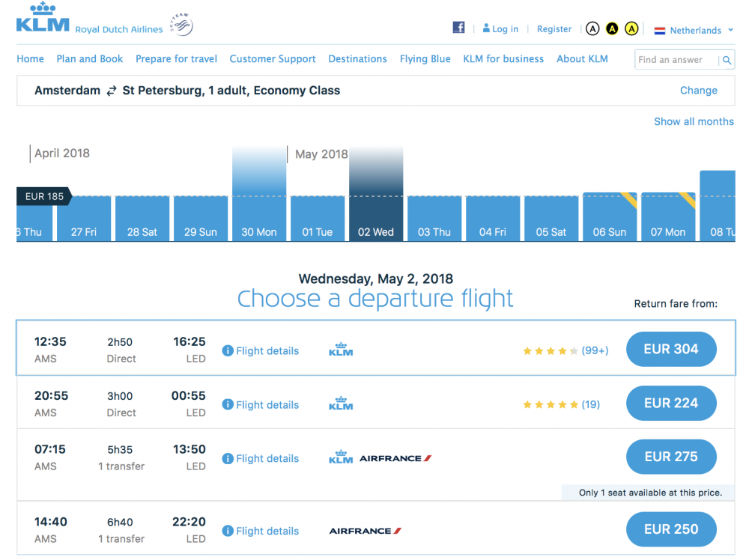Open star rating (19) reviews

(x=562, y=405)
